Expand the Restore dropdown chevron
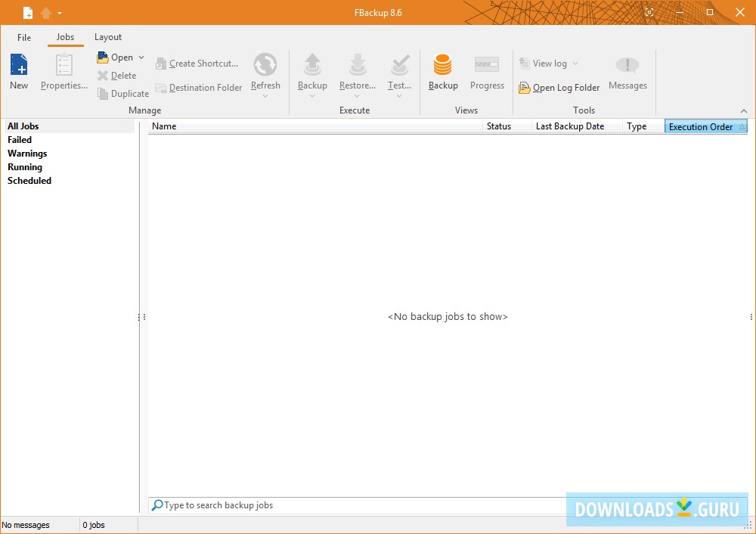756x534 pixels. coord(357,96)
